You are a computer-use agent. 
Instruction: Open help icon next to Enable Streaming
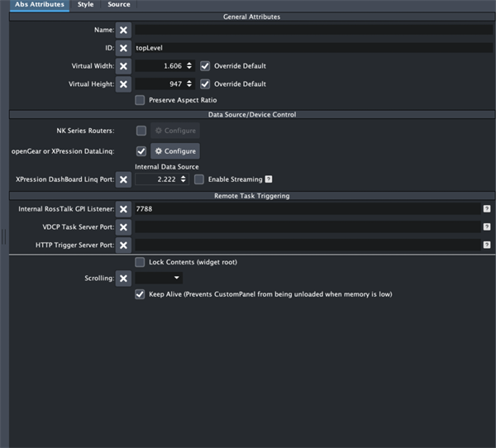[x=269, y=179]
